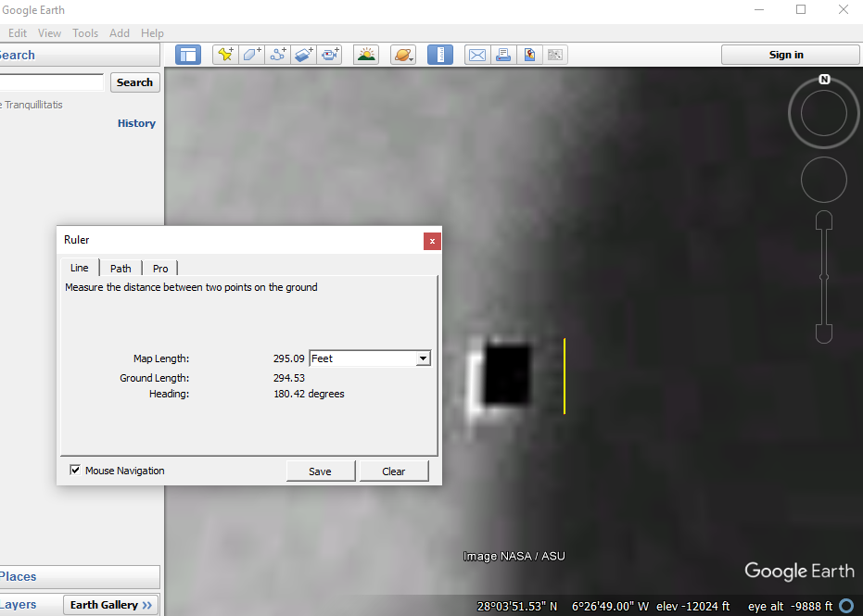
Task: Add a placemark with pushpin icon
Action: pos(225,55)
